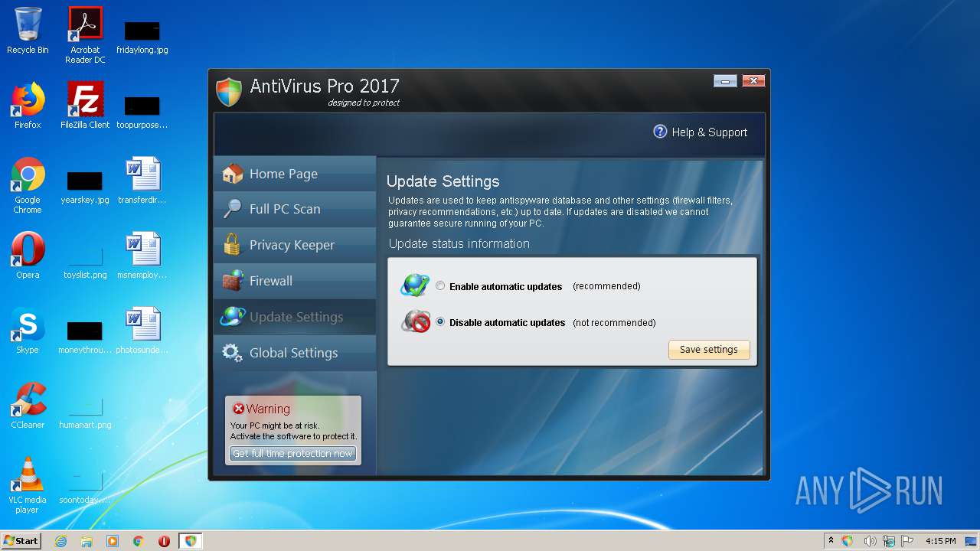
Task: Click the red prohibited globe update icon
Action: (x=415, y=321)
